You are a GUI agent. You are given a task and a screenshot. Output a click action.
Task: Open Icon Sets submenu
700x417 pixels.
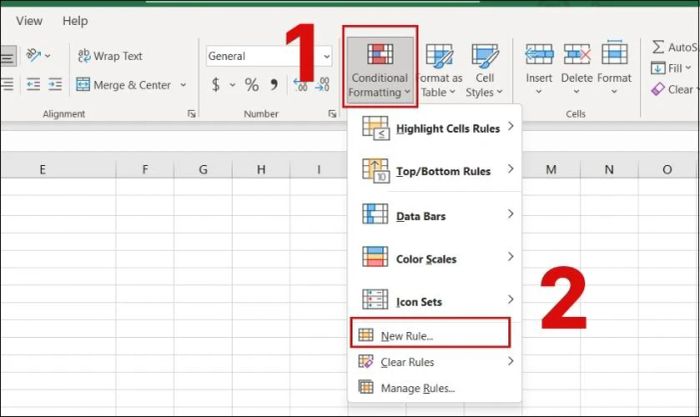(x=434, y=301)
